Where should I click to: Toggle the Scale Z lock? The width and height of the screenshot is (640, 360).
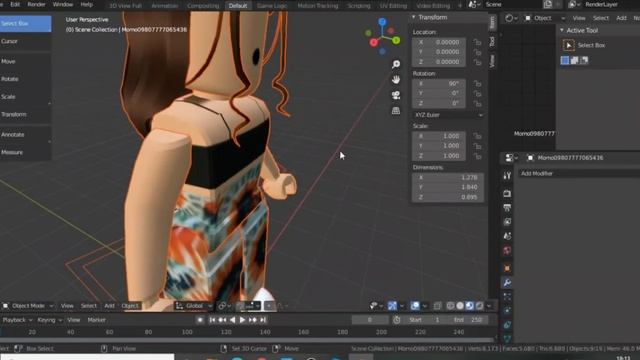pyautogui.click(x=477, y=156)
